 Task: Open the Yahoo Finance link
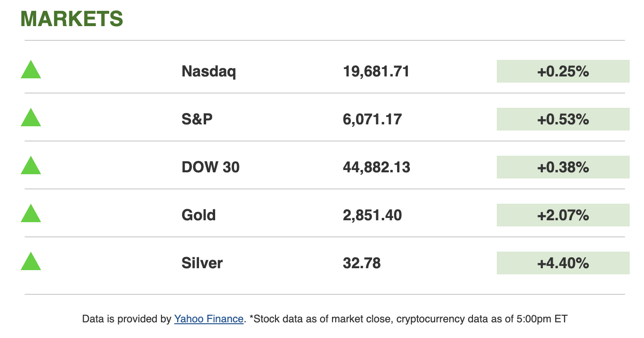click(x=208, y=319)
